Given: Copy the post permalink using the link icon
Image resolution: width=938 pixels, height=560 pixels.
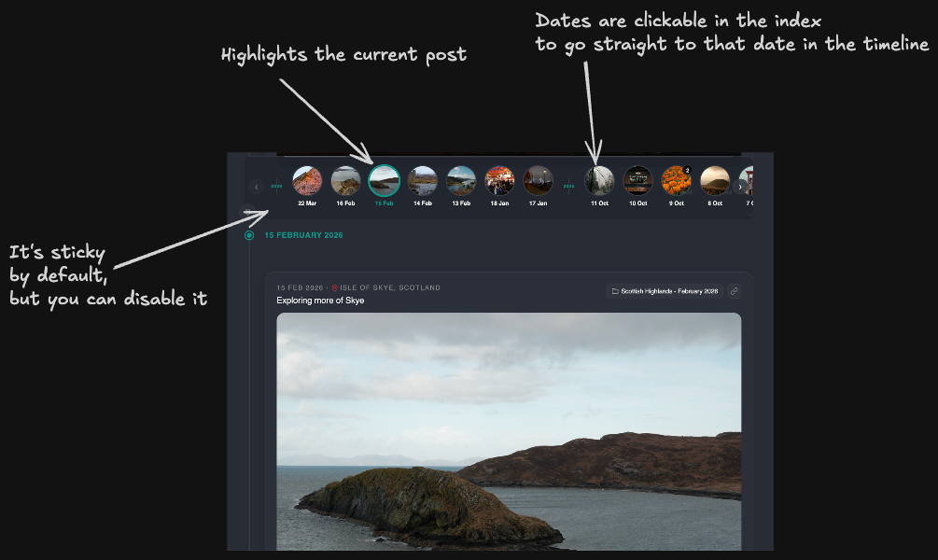Looking at the screenshot, I should (734, 291).
